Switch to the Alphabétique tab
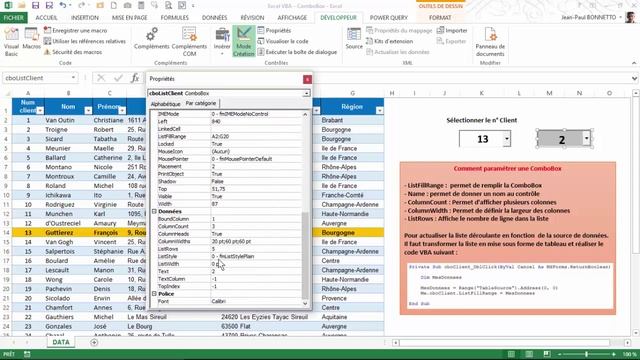This screenshot has width=640, height=360. point(165,104)
